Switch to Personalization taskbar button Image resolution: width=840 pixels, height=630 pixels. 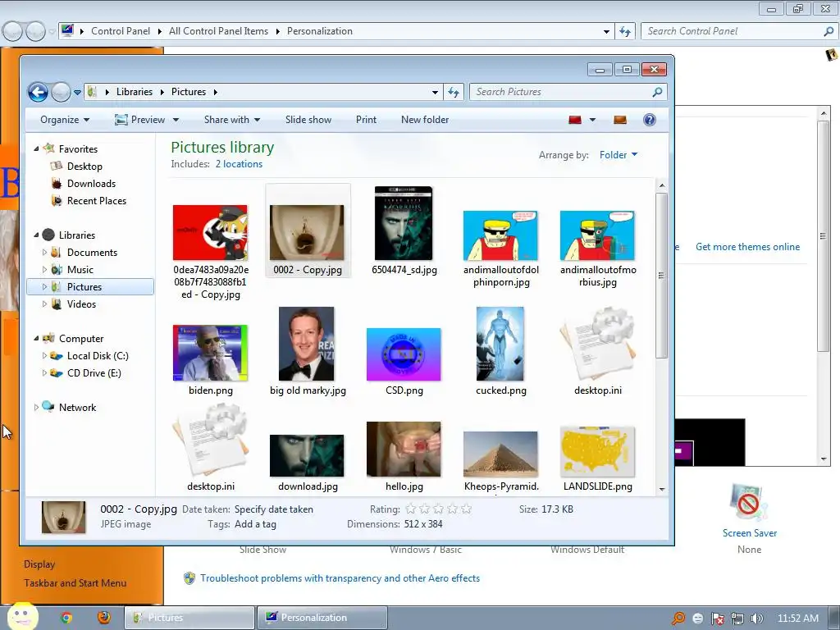coord(322,618)
